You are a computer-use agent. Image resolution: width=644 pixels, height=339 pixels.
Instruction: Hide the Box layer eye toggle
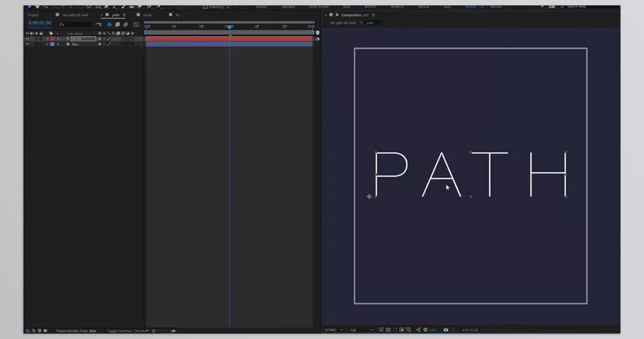pos(27,44)
